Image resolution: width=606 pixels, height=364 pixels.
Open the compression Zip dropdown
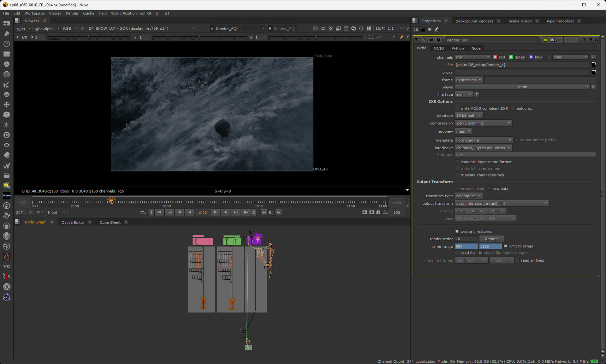pyautogui.click(x=483, y=123)
